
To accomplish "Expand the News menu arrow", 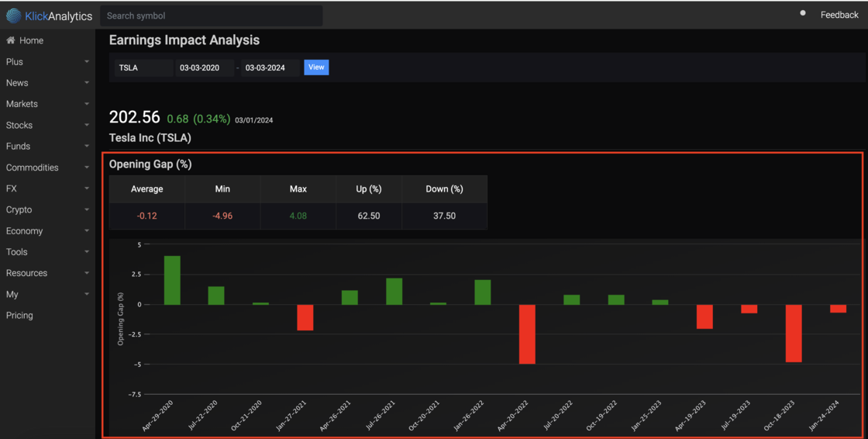I will coord(87,82).
